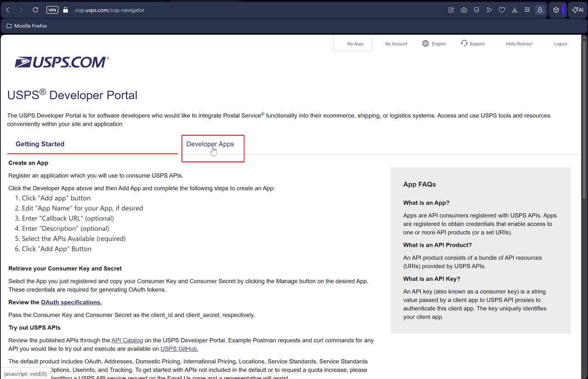
Task: Click the USPS.COM logo
Action: pyautogui.click(x=62, y=62)
